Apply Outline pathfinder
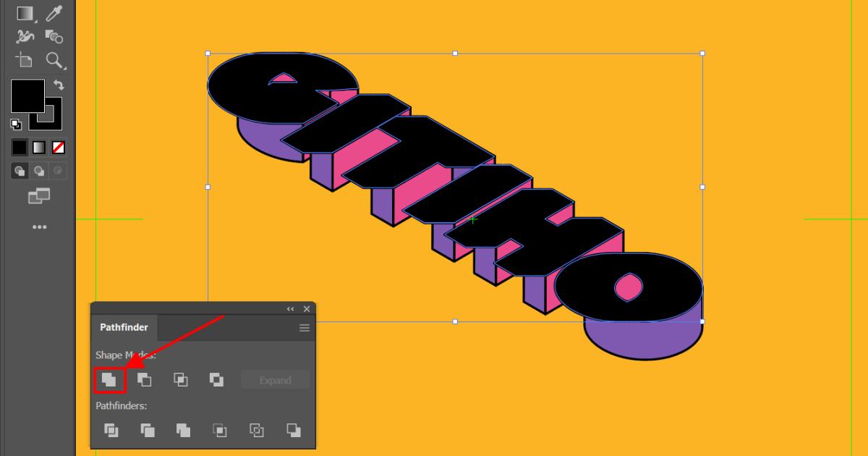The height and width of the screenshot is (456, 868). tap(257, 430)
